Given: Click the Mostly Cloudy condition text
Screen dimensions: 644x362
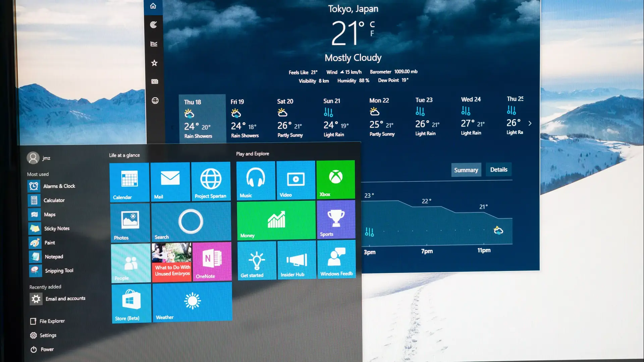Looking at the screenshot, I should 353,58.
